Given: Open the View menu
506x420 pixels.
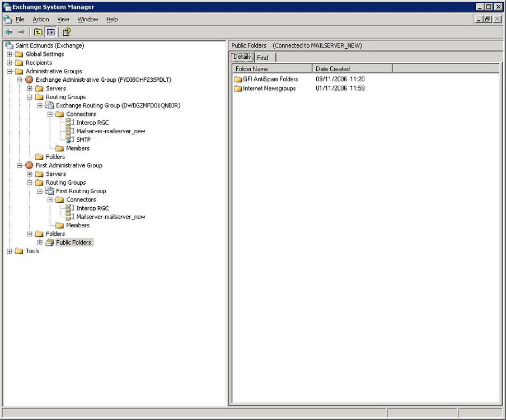Looking at the screenshot, I should (63, 20).
